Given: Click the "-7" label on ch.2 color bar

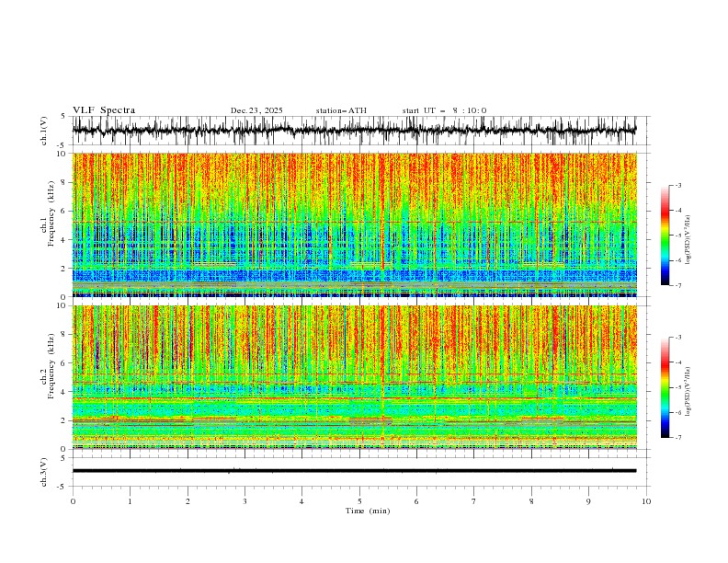Looking at the screenshot, I should point(678,438).
